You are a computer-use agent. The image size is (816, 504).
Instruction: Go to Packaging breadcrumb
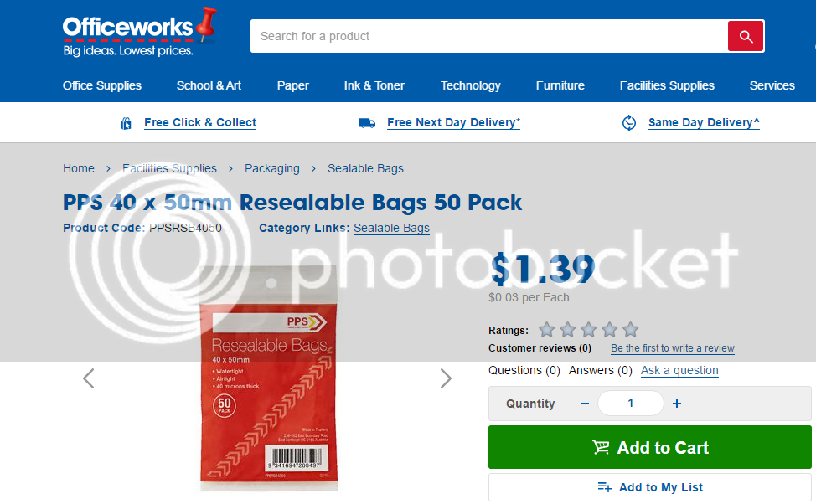pos(272,168)
